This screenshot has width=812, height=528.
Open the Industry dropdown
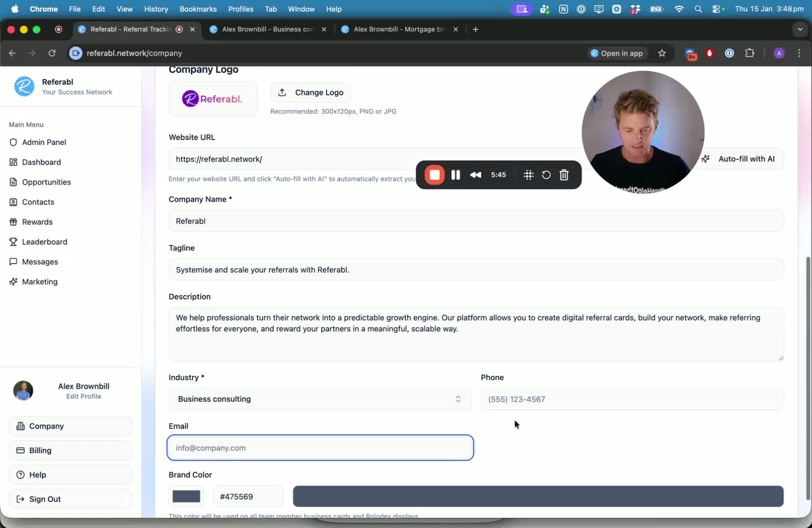click(x=320, y=399)
